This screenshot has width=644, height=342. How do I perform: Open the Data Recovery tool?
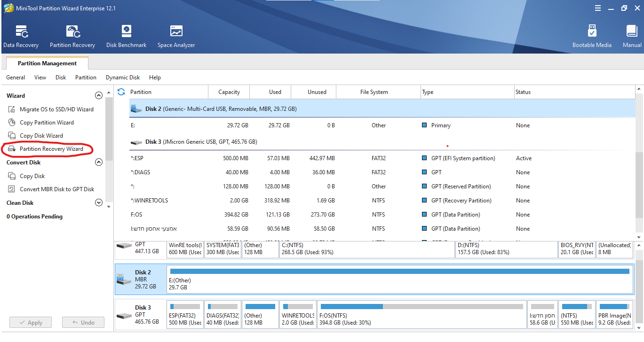(x=21, y=37)
